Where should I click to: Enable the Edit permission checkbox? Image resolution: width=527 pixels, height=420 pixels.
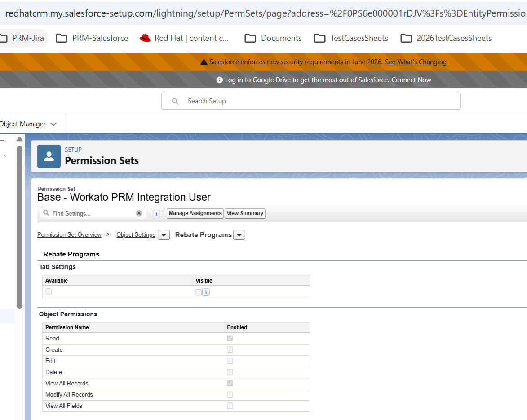[230, 361]
